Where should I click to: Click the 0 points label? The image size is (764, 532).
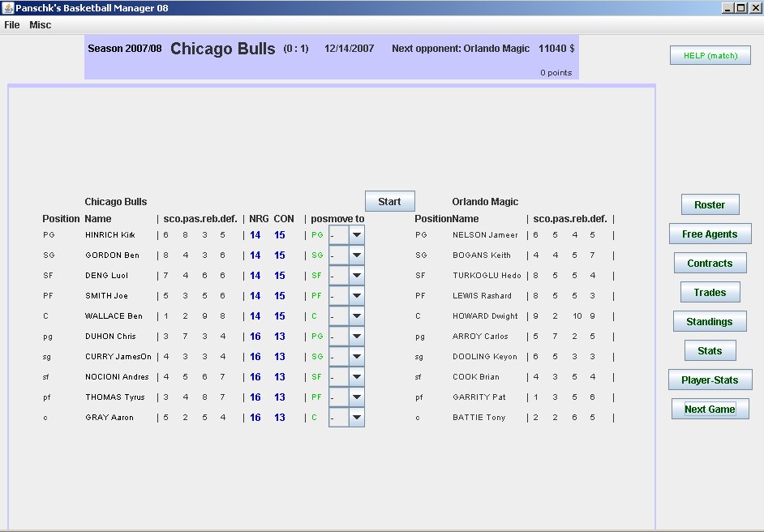pos(556,73)
